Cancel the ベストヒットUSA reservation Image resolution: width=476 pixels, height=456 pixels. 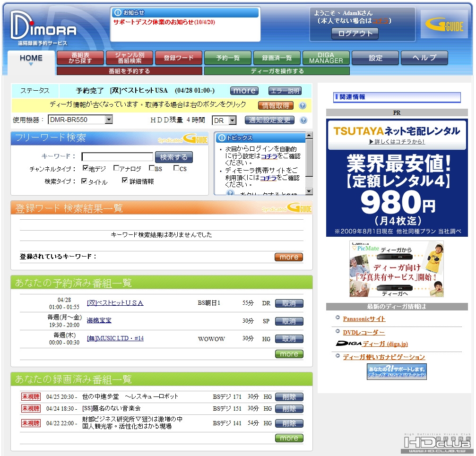(289, 303)
